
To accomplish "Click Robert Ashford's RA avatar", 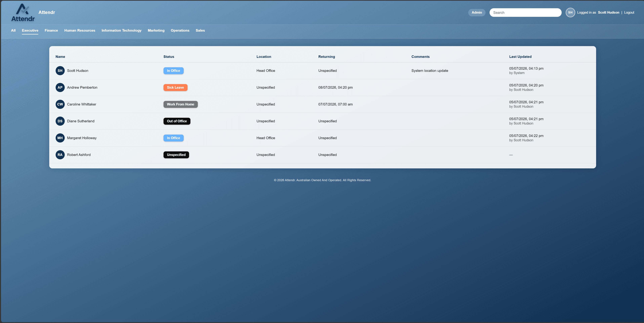I will click(60, 155).
